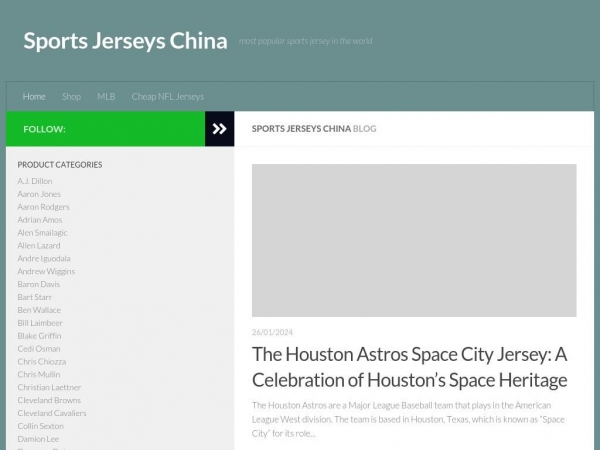This screenshot has height=450, width=600.
Task: Click the gray featured post thumbnail
Action: coord(413,240)
